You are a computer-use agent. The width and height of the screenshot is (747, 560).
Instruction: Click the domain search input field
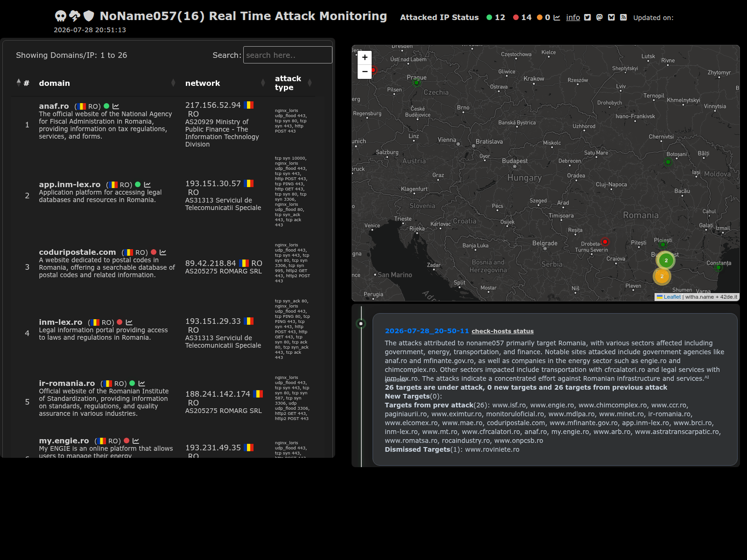(x=288, y=55)
